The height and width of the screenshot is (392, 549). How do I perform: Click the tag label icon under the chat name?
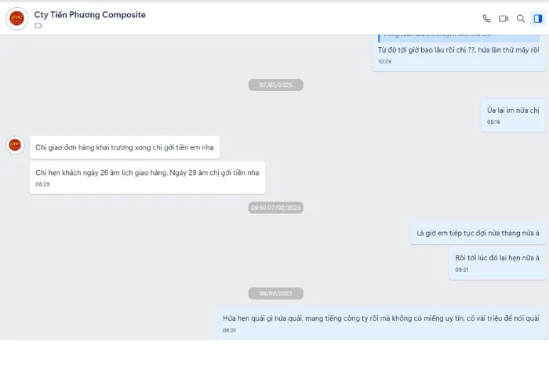pos(38,26)
